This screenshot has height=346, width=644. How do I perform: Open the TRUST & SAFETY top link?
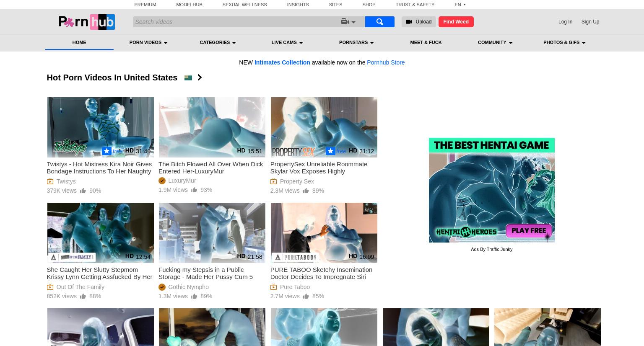415,5
